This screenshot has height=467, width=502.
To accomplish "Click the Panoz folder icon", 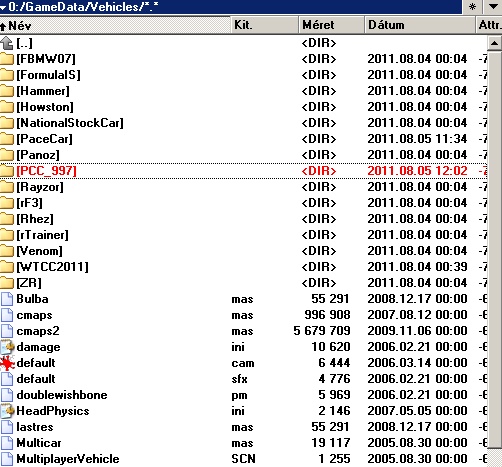I will click(7, 155).
